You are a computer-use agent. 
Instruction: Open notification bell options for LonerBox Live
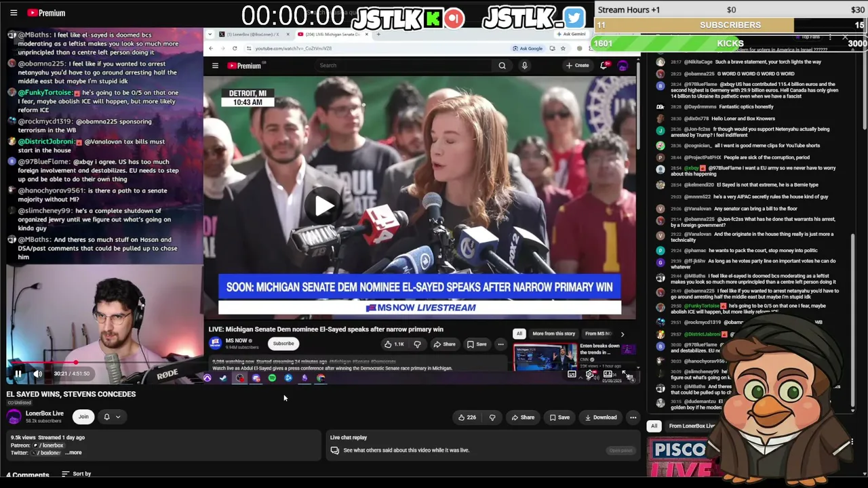[x=111, y=417]
